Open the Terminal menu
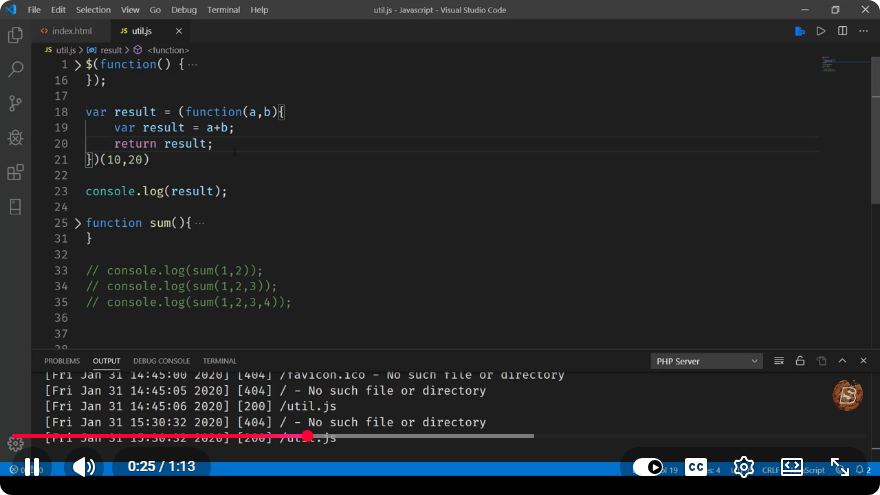Image resolution: width=880 pixels, height=495 pixels. pos(223,10)
